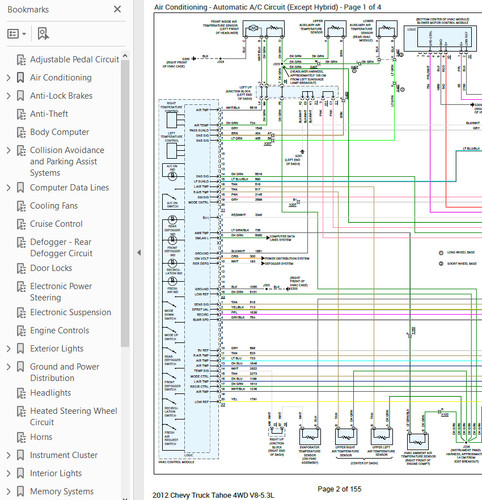Click the Interior Lights bookmark label

tap(56, 473)
